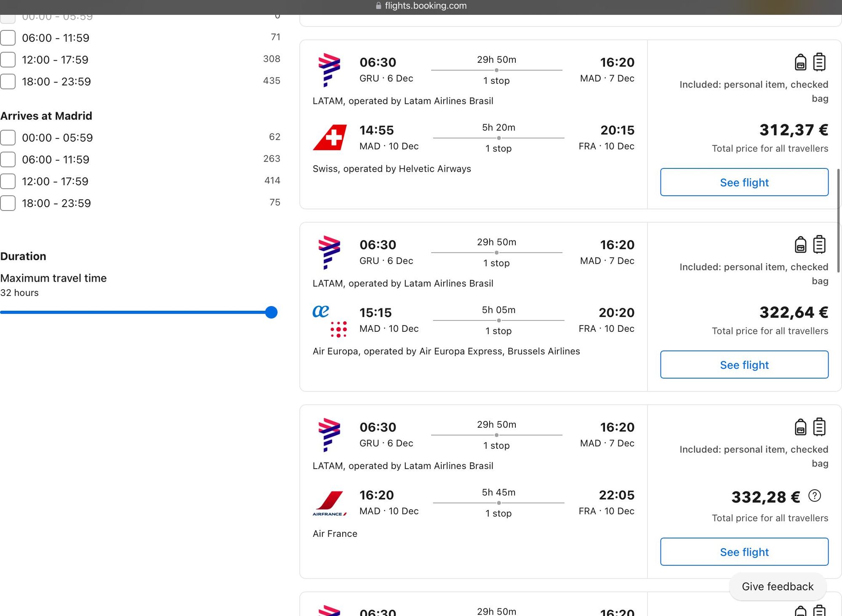Click See flight for the 332,28 € offer

point(744,552)
